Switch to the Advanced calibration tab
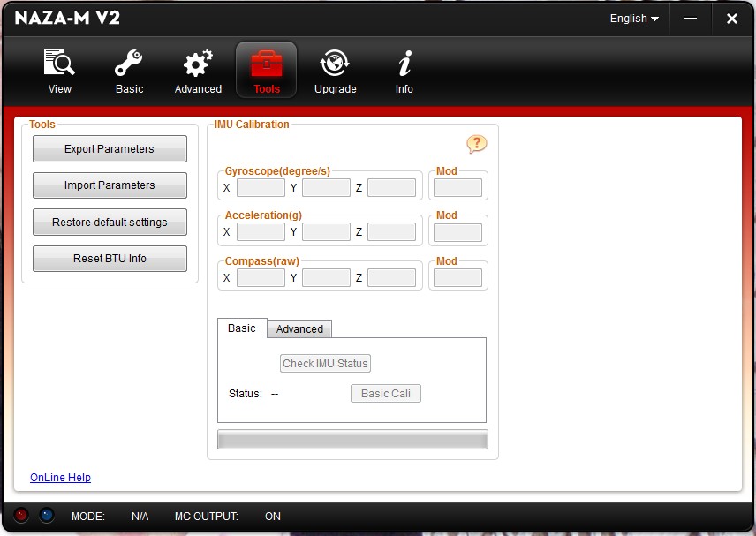 click(x=299, y=329)
